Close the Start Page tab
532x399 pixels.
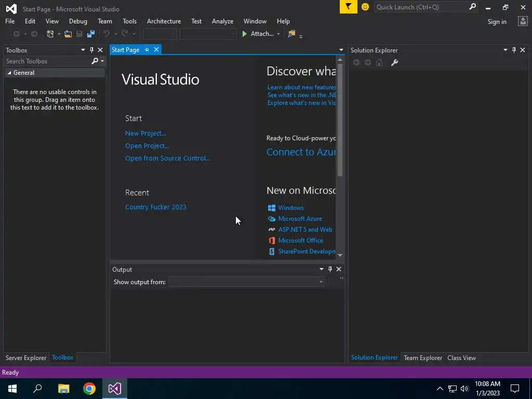click(x=156, y=49)
